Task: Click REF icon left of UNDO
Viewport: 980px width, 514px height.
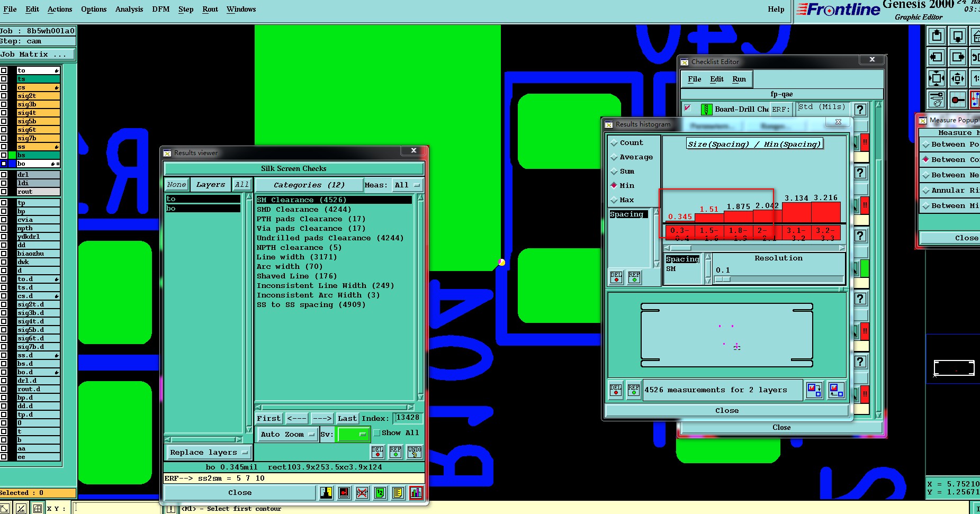Action: (x=395, y=452)
